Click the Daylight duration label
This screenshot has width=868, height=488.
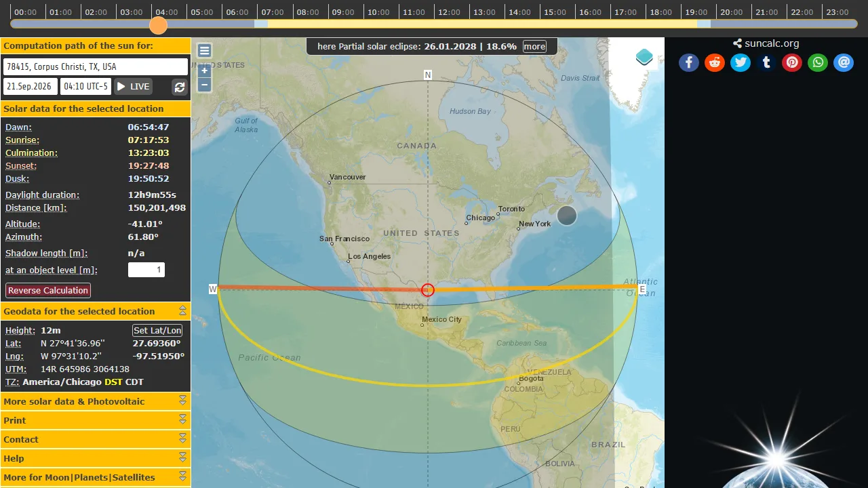tap(42, 195)
